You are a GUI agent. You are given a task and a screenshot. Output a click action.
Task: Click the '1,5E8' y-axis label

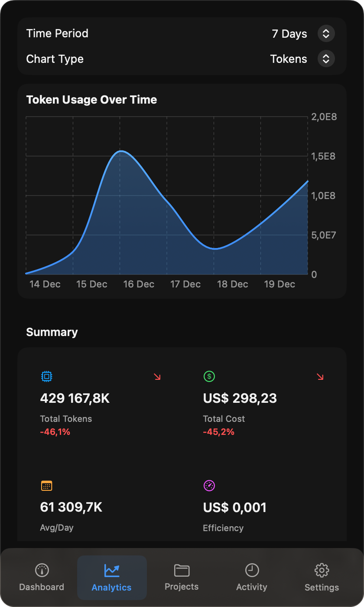(x=323, y=156)
